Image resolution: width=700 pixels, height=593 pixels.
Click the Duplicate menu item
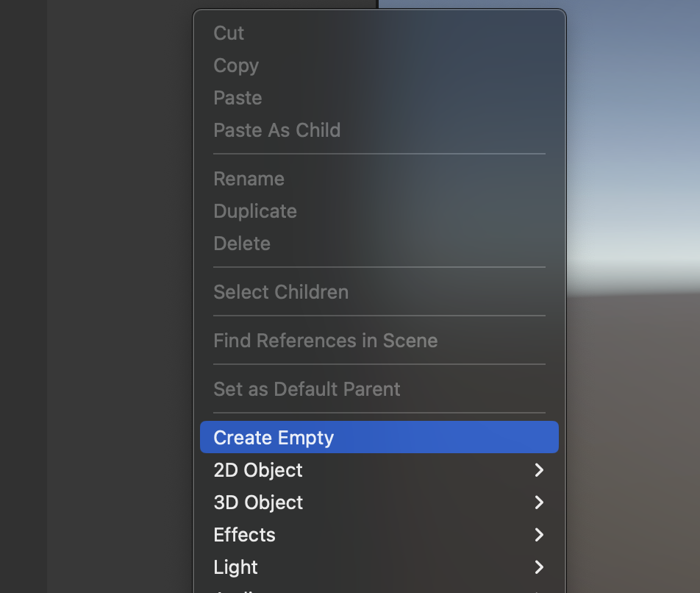point(255,211)
